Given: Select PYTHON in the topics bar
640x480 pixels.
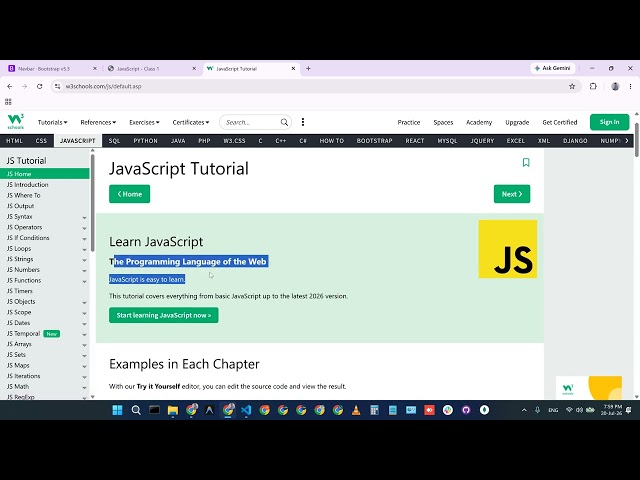Looking at the screenshot, I should (145, 140).
